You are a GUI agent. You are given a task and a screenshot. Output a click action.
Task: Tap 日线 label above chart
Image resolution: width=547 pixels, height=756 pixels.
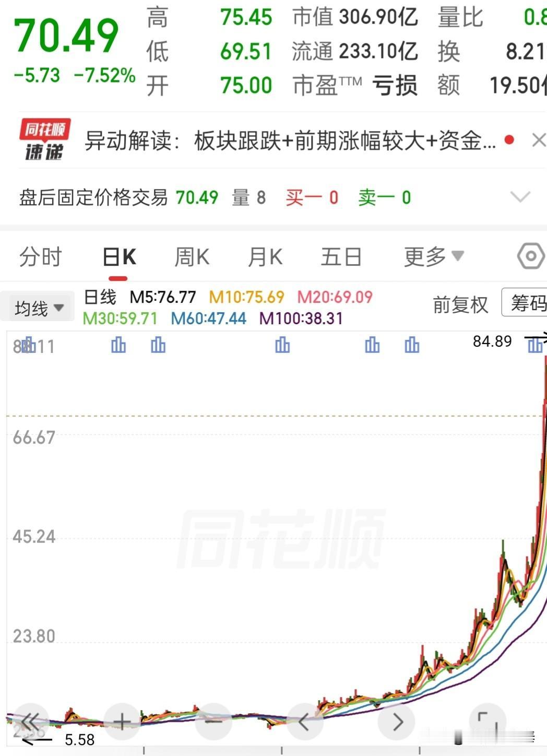[100, 297]
